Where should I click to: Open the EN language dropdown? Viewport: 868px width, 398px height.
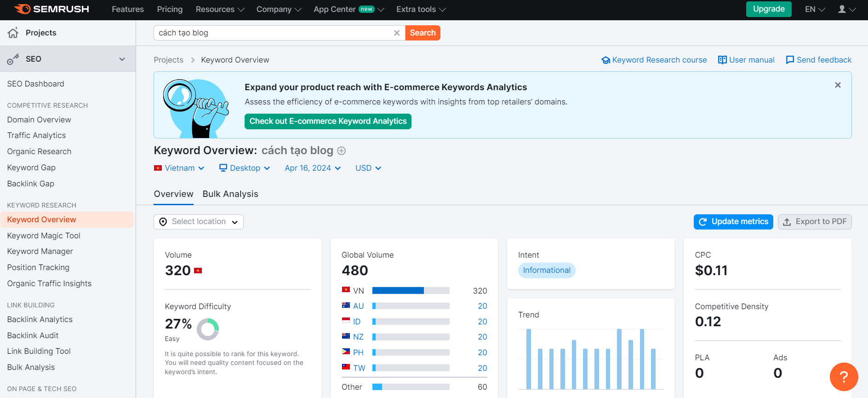[815, 9]
